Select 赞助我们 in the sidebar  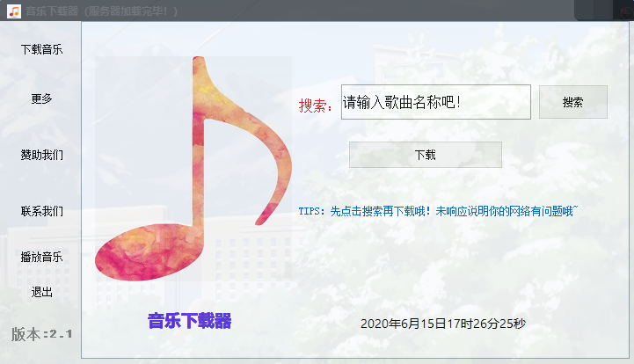pos(41,155)
